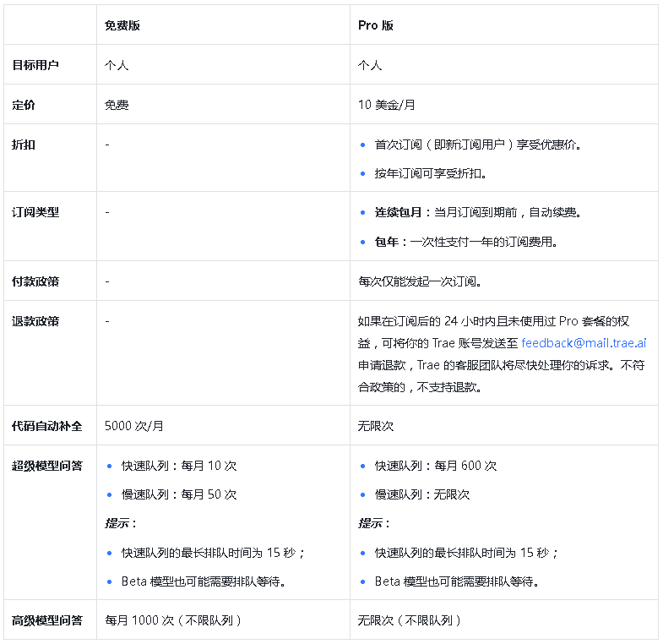
Task: Select the 付款政策 row label
Action: pyautogui.click(x=35, y=281)
